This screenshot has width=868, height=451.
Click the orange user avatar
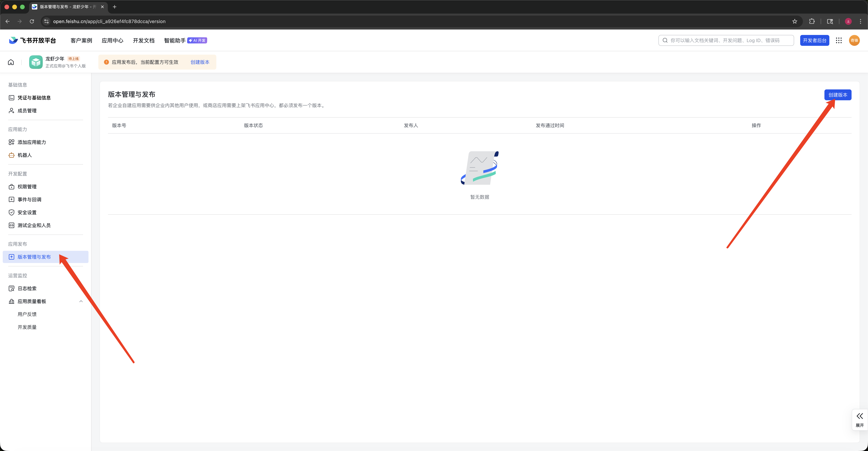click(854, 41)
